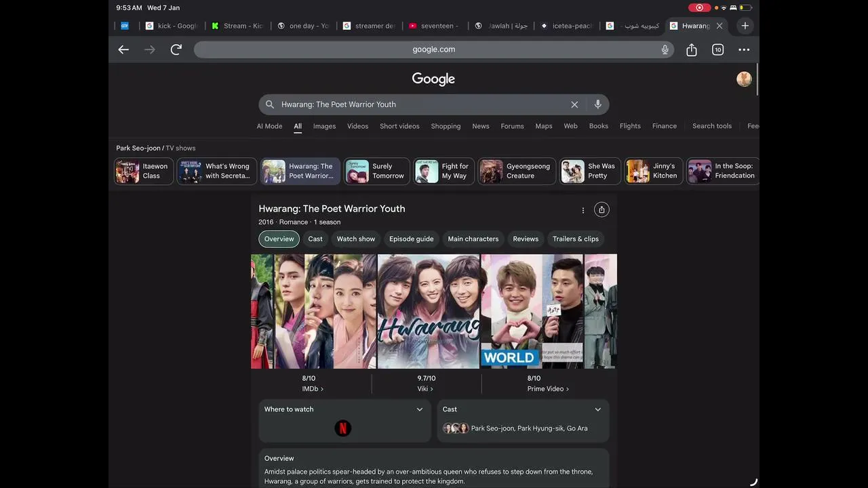The image size is (868, 488).
Task: Select the Trailers & clips pill
Action: click(576, 239)
